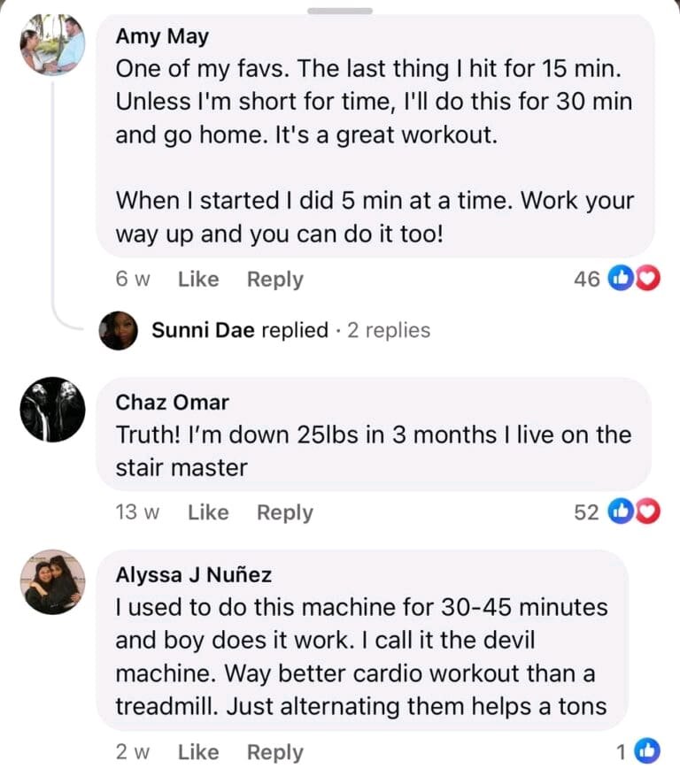Open Sunni Dae's small avatar
Viewport: 680px width, 784px height.
(x=119, y=330)
